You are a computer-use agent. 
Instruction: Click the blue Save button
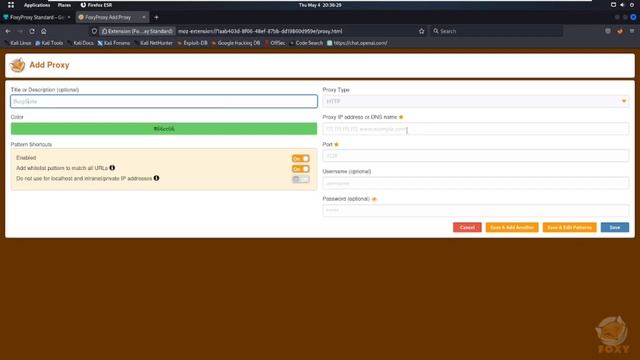[615, 227]
